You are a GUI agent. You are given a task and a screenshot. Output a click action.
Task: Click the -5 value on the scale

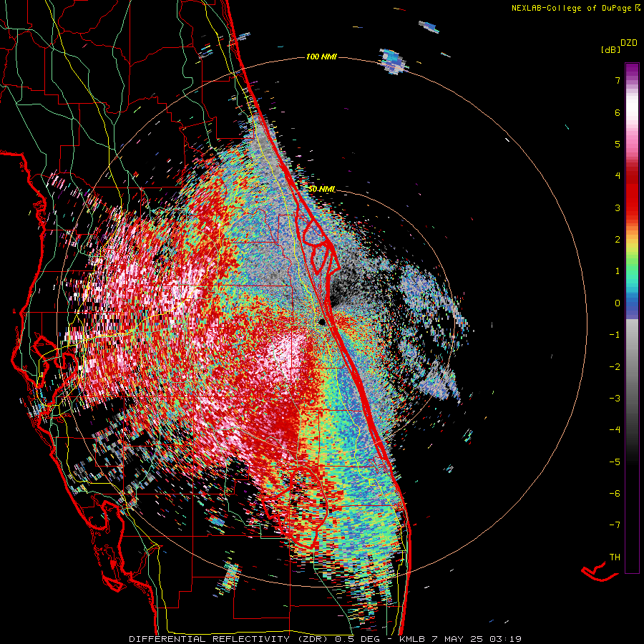[x=615, y=462]
